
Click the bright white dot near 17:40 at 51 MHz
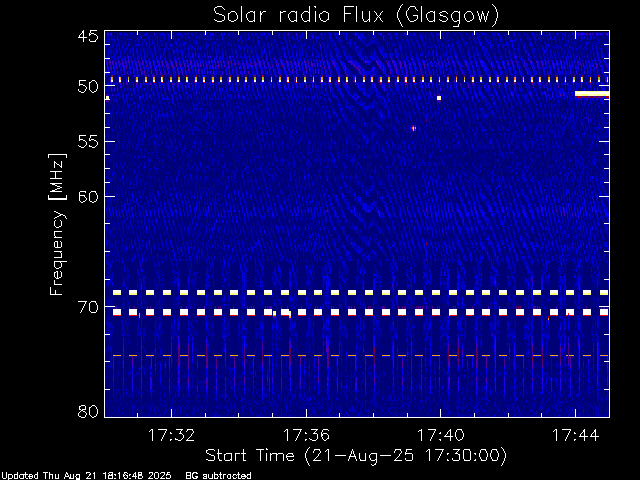(439, 98)
